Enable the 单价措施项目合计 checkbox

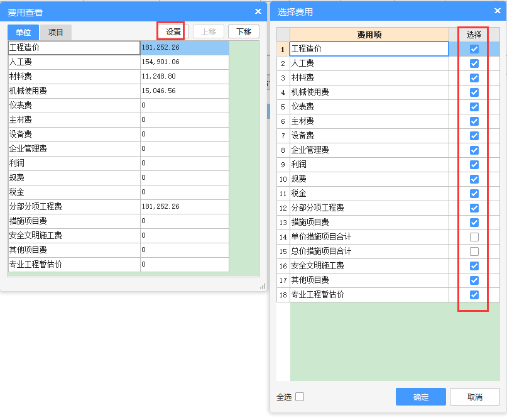point(474,237)
